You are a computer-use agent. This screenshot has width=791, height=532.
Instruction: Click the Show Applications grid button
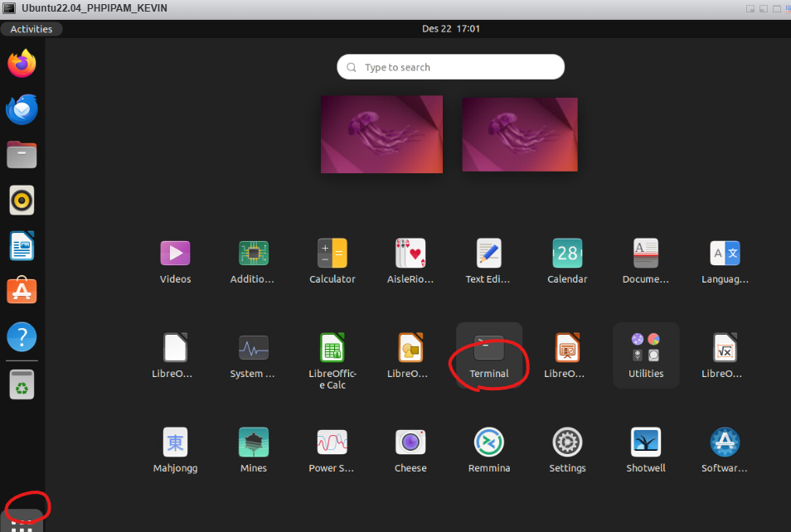(22, 521)
